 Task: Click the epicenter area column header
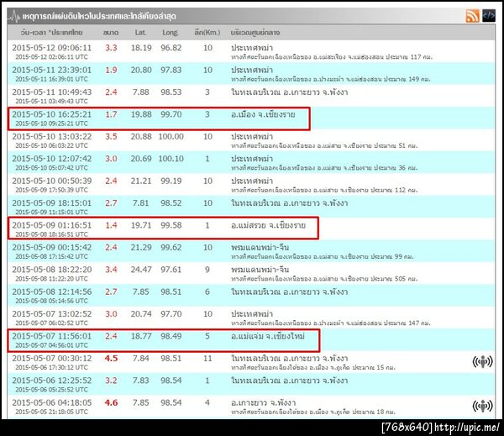tap(255, 33)
